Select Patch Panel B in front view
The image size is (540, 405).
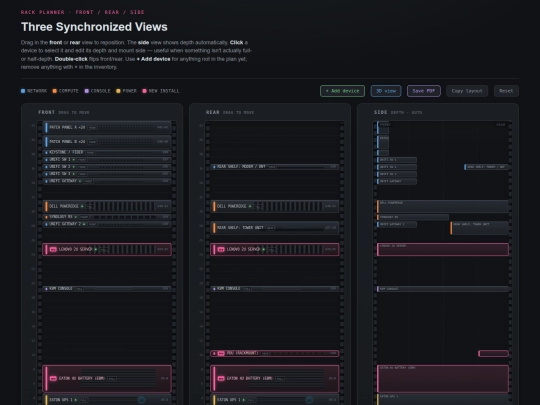click(107, 142)
